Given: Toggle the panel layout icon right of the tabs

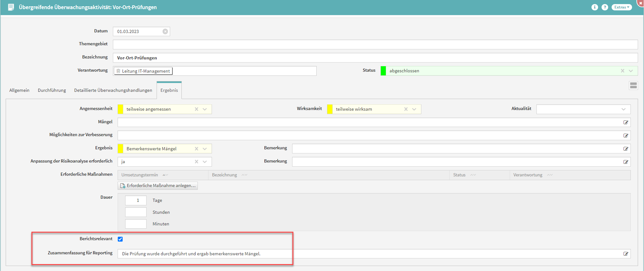Looking at the screenshot, I should 633,86.
